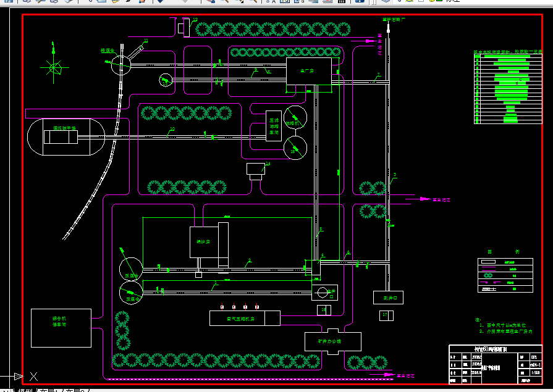This screenshot has height=392, width=553.
Task: Select callout number 7 near the main road
Action: click(378, 75)
